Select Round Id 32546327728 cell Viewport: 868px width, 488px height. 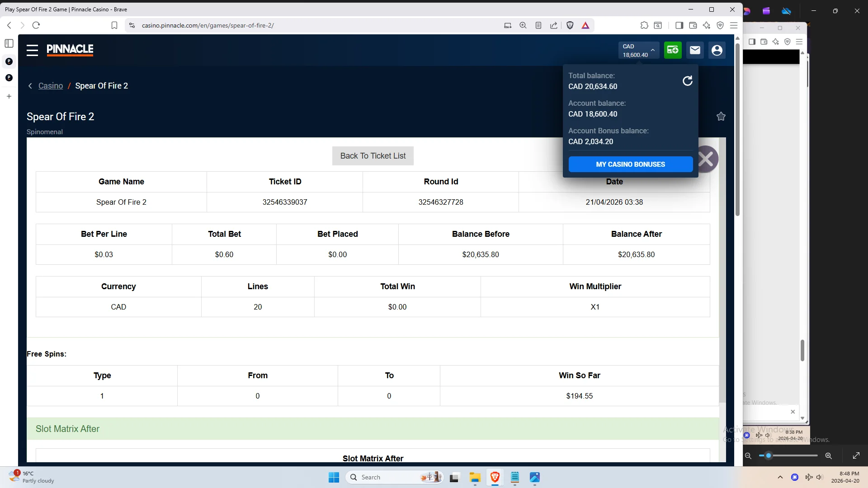[441, 202]
